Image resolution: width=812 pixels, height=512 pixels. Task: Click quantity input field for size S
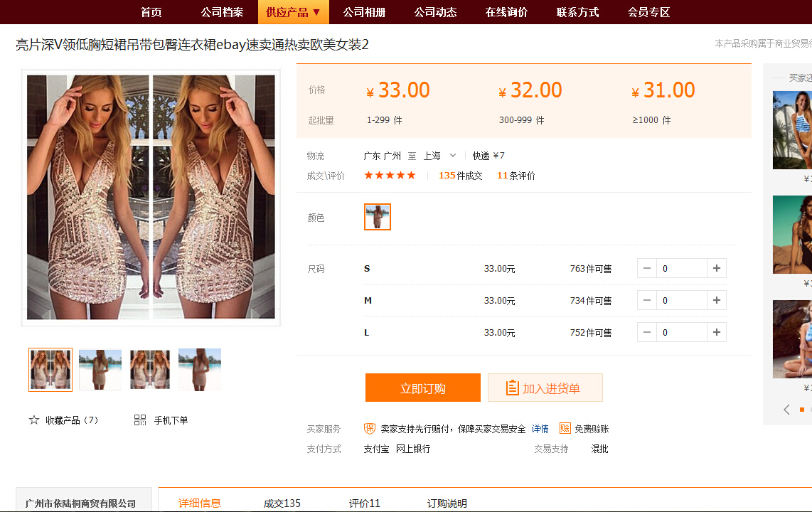(x=681, y=268)
